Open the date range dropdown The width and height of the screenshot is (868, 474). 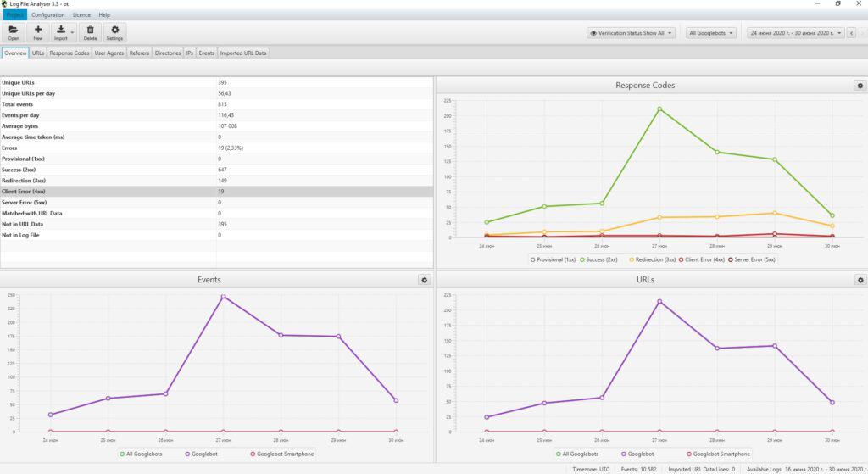pos(795,33)
